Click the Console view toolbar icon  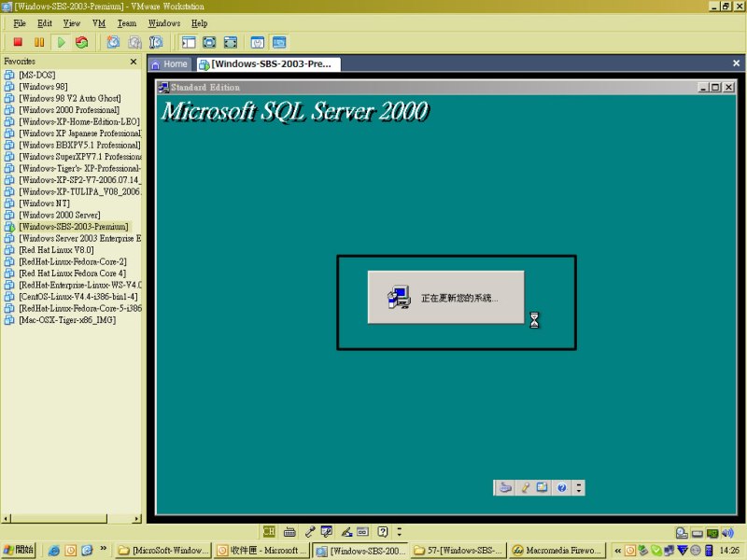click(x=279, y=42)
